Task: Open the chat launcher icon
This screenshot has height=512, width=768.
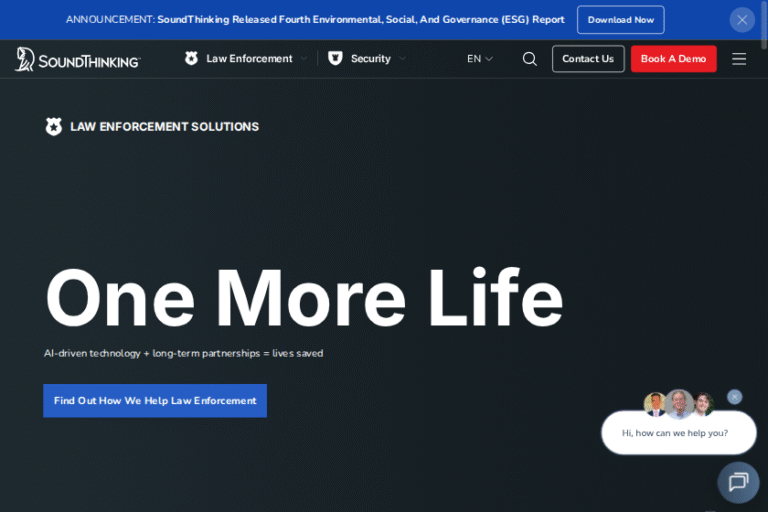Action: 738,482
